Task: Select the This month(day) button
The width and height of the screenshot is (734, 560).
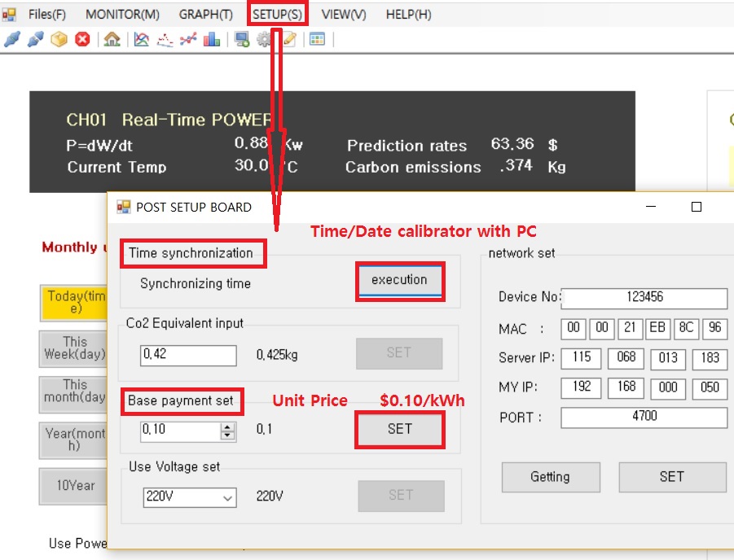Action: (x=74, y=394)
